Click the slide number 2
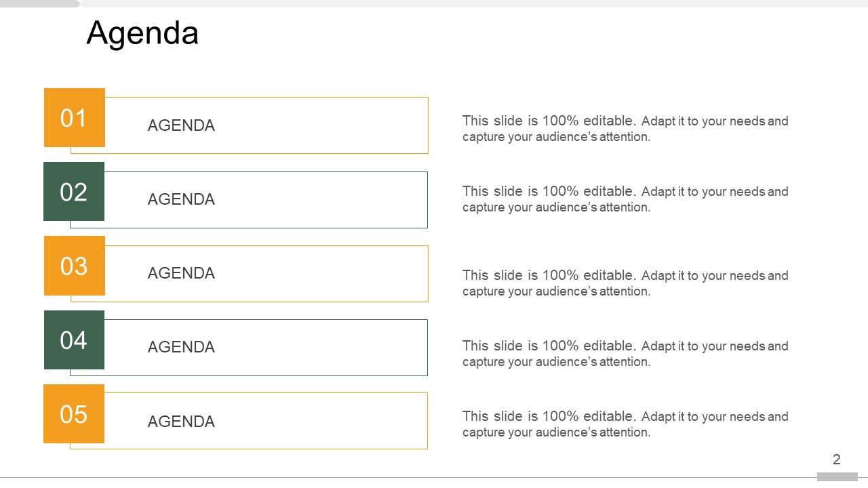Screen dimensions: 868x488 click(837, 460)
